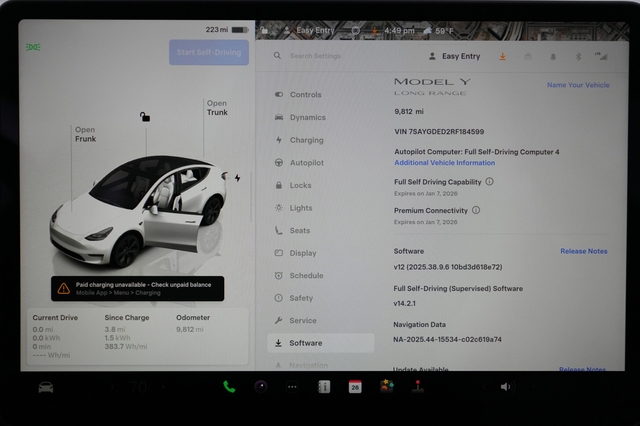Click Name Your Vehicle link

click(x=578, y=85)
